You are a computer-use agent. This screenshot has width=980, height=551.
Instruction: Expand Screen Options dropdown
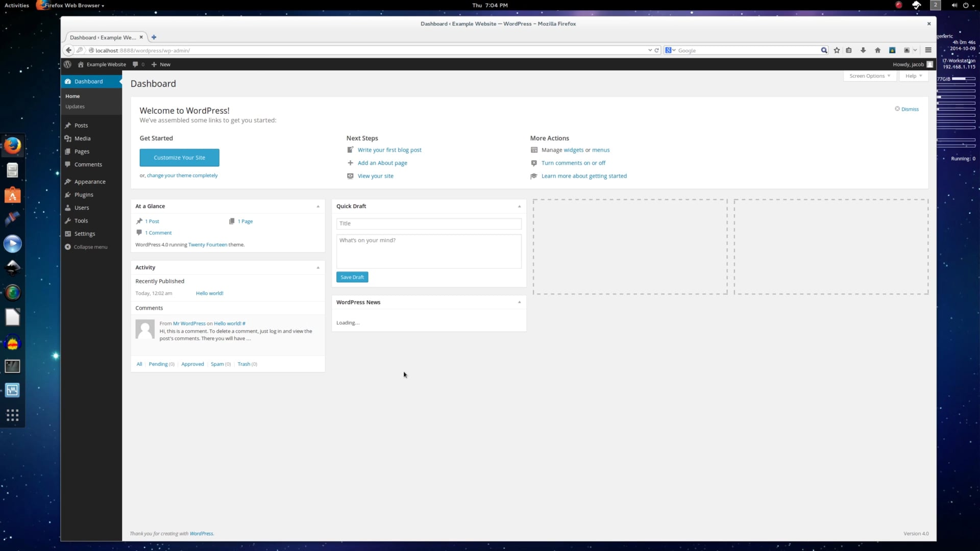[870, 76]
